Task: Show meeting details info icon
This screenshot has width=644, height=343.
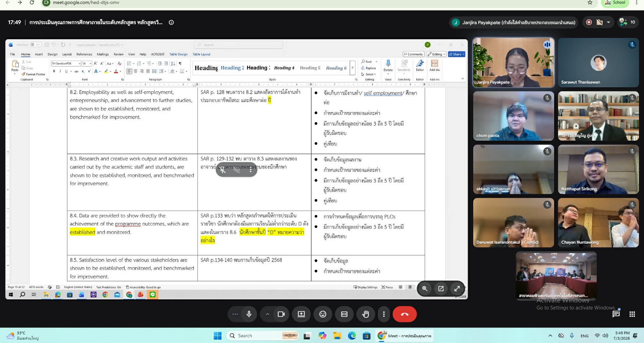Action: coord(171,22)
